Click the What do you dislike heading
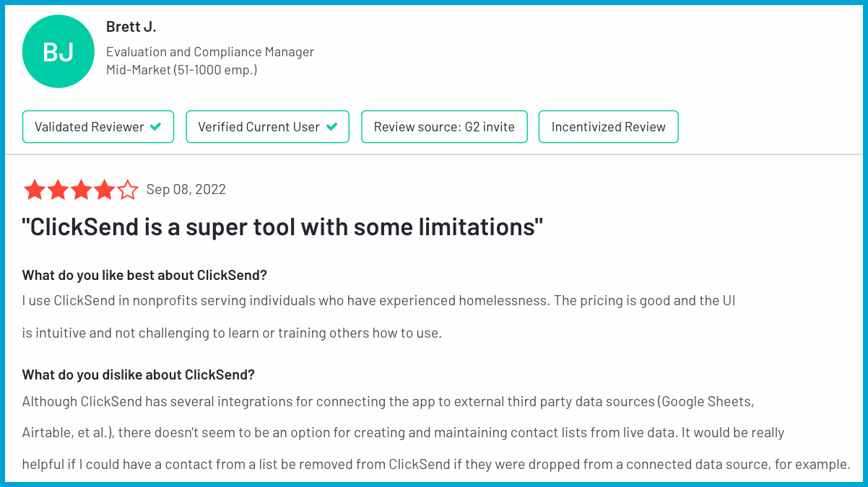Image resolution: width=868 pixels, height=487 pixels. 139,375
